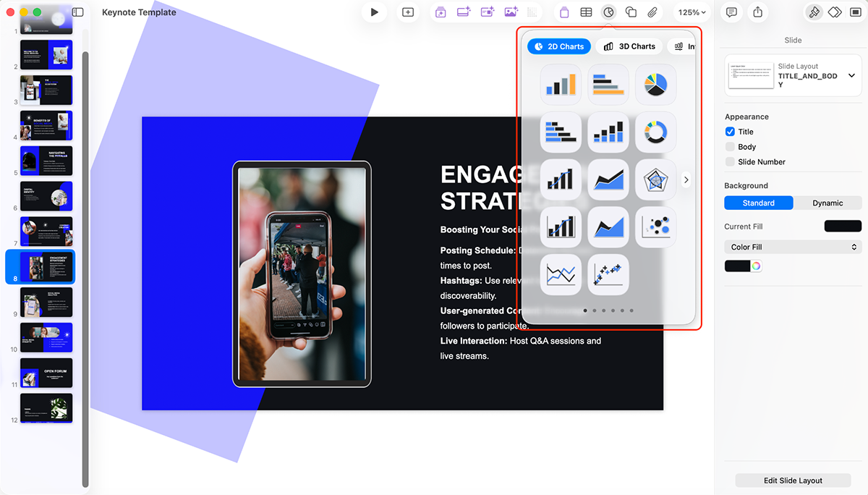868x495 pixels.
Task: Open the Animate inspector icon
Action: [834, 12]
